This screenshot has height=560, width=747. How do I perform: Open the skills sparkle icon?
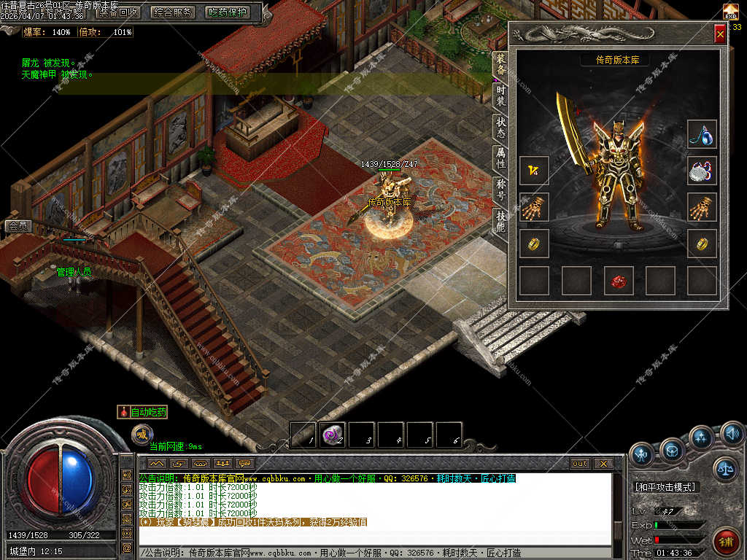pos(701,437)
